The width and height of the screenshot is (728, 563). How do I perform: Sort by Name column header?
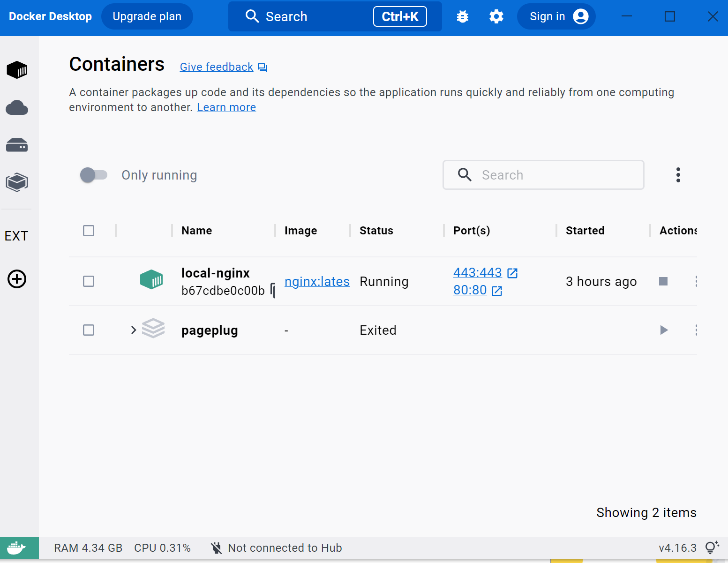(197, 231)
